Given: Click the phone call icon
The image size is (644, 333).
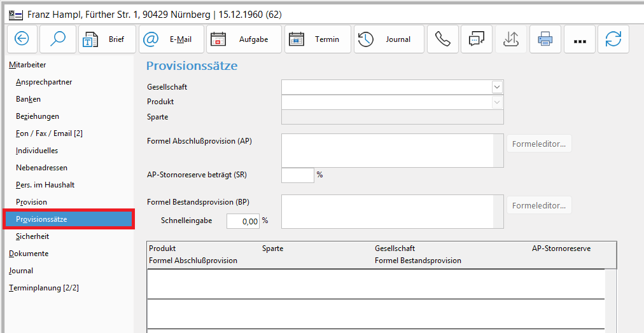Looking at the screenshot, I should (x=442, y=39).
